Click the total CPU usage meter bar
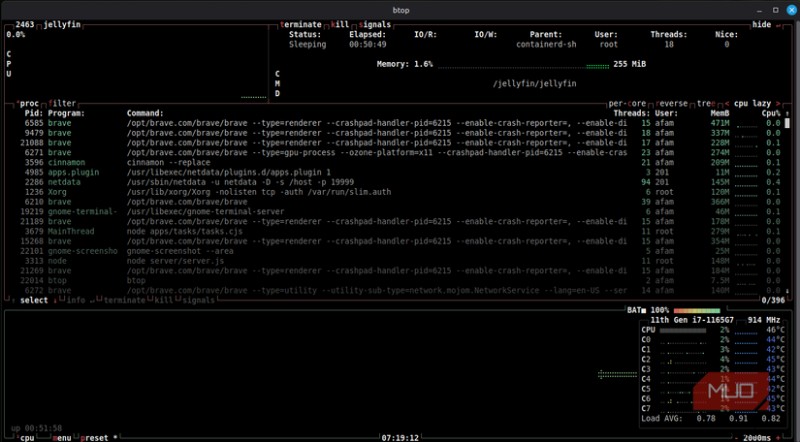 tap(683, 330)
